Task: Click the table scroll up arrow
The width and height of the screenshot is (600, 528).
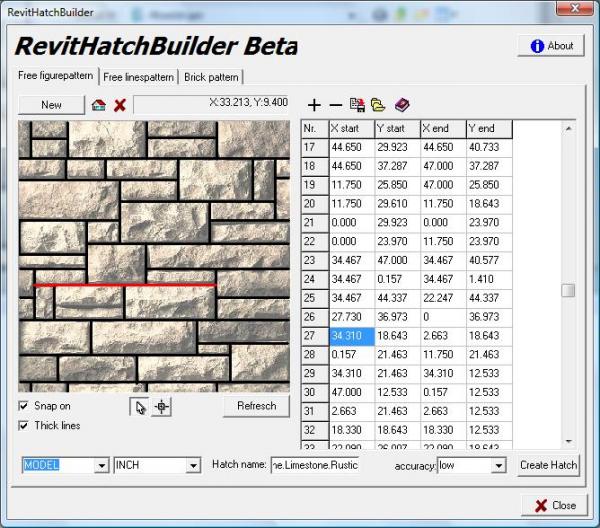Action: pyautogui.click(x=569, y=129)
